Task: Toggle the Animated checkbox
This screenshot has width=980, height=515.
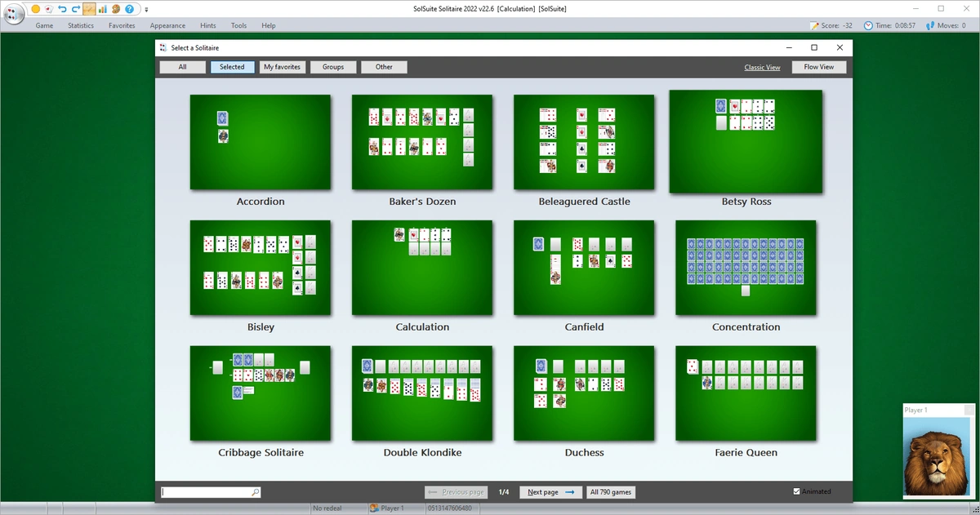Action: click(x=797, y=491)
